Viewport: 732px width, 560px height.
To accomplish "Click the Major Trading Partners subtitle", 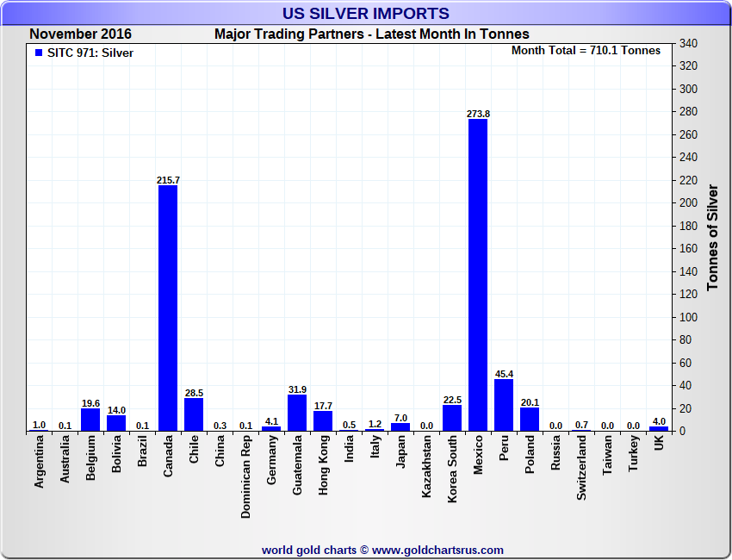I will pos(371,34).
